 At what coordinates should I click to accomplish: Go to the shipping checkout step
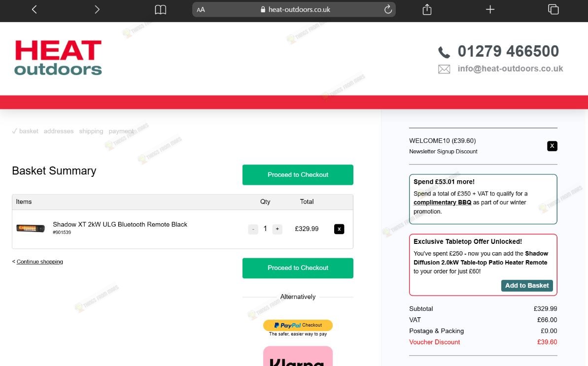pos(91,131)
